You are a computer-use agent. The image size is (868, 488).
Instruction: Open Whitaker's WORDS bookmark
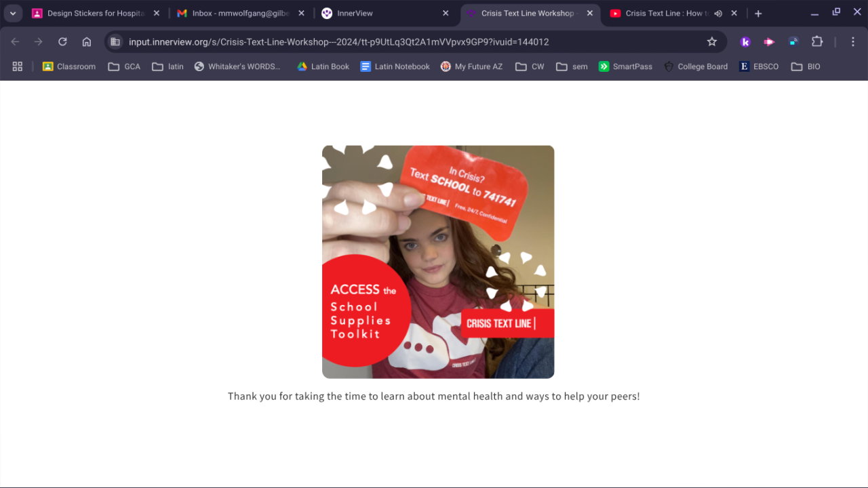237,66
